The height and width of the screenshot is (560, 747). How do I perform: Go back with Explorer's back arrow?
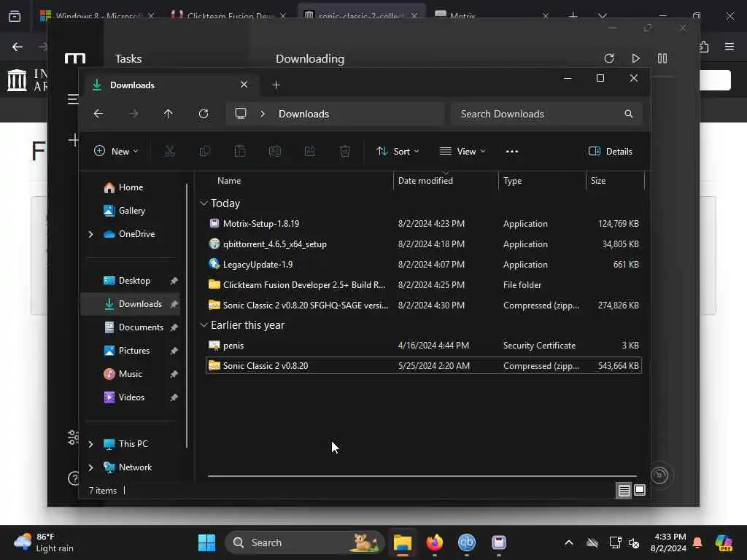click(x=98, y=114)
